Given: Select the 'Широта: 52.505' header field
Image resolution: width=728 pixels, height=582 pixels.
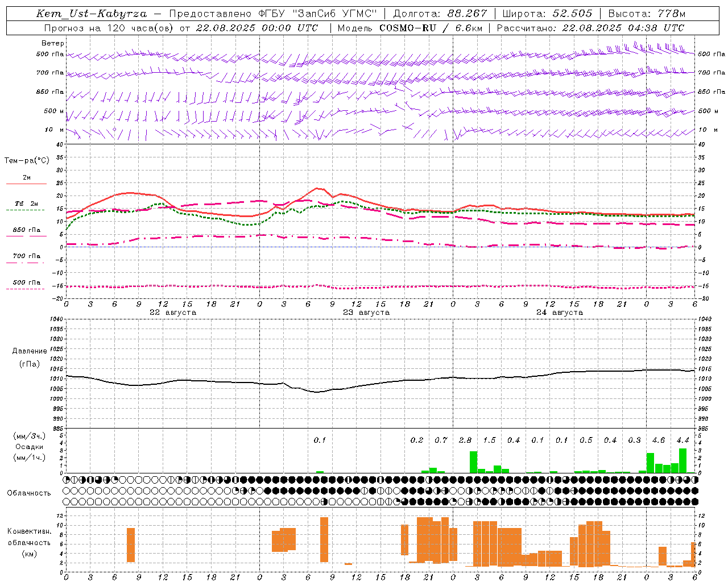Looking at the screenshot, I should [547, 14].
